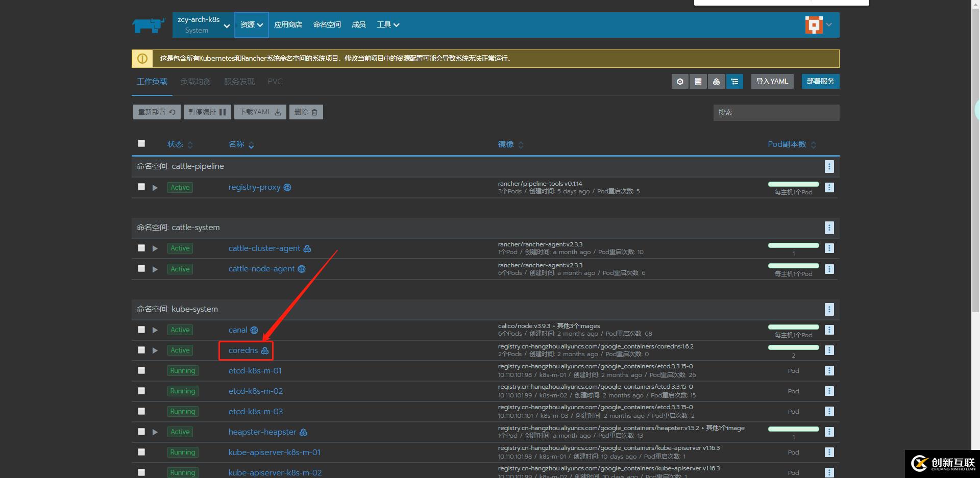Open the canal row action menu

point(829,330)
